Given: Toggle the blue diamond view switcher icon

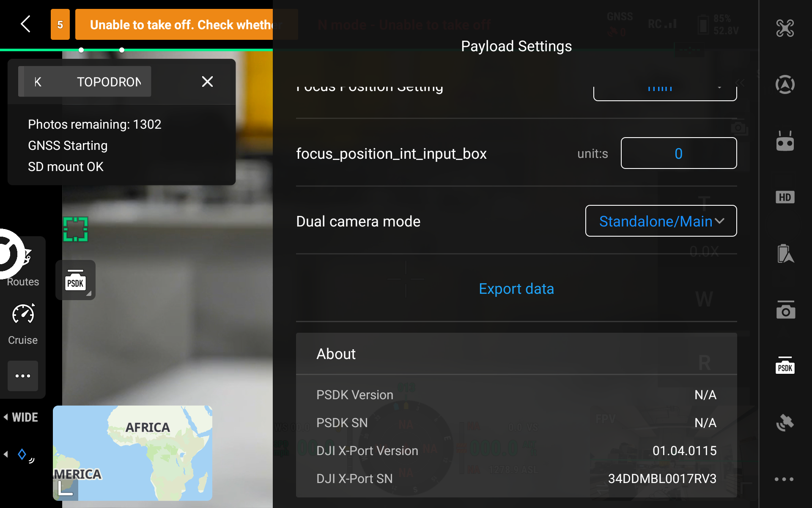Looking at the screenshot, I should coord(22,455).
